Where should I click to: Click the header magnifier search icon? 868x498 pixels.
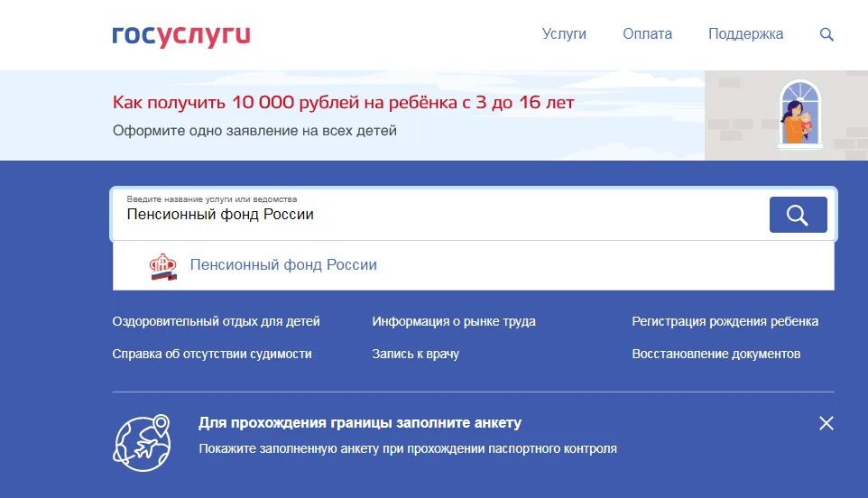[826, 34]
